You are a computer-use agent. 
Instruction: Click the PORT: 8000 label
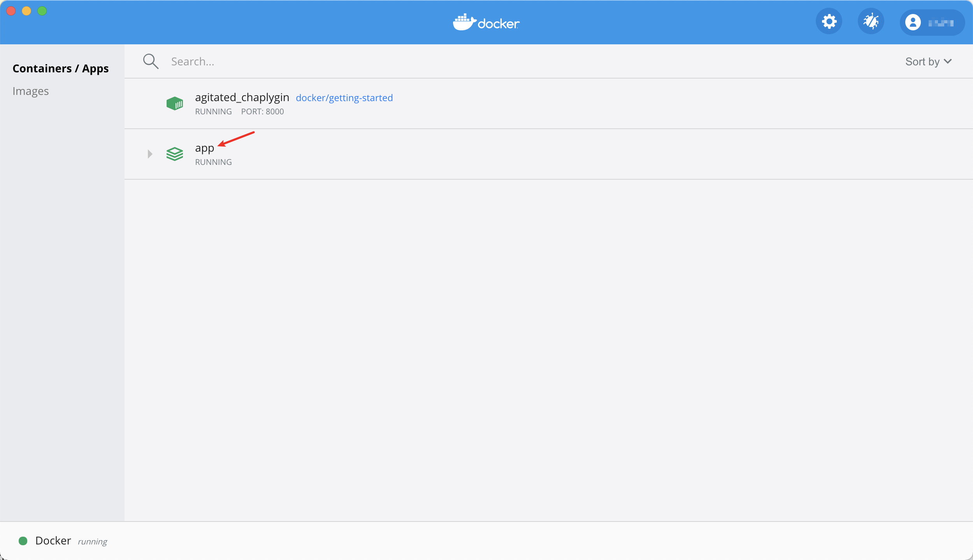263,112
